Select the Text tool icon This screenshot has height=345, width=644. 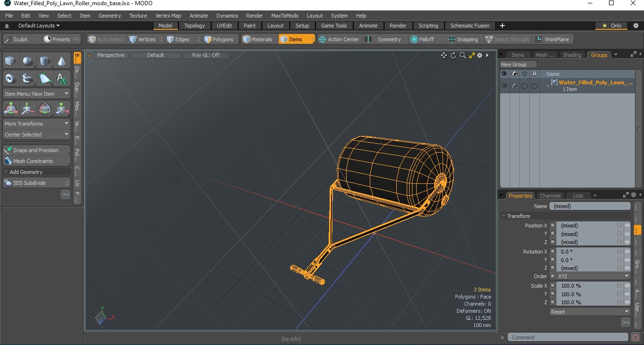[x=62, y=78]
